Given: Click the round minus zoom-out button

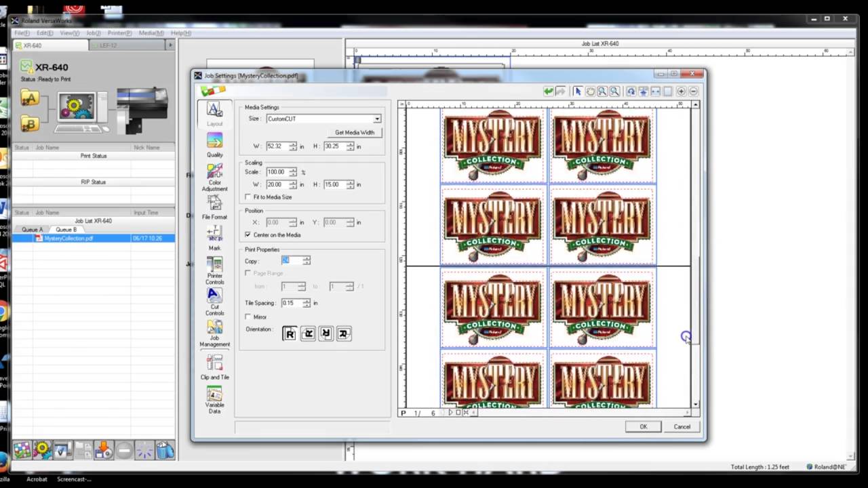Looking at the screenshot, I should click(693, 91).
